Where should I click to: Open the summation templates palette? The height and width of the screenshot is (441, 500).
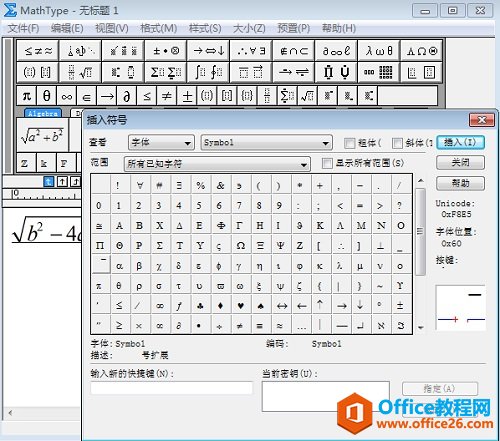tap(166, 72)
